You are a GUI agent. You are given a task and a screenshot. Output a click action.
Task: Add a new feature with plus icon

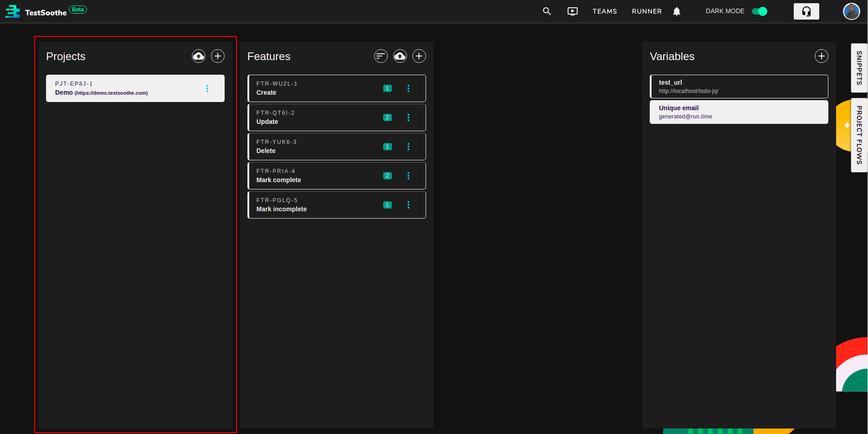419,56
